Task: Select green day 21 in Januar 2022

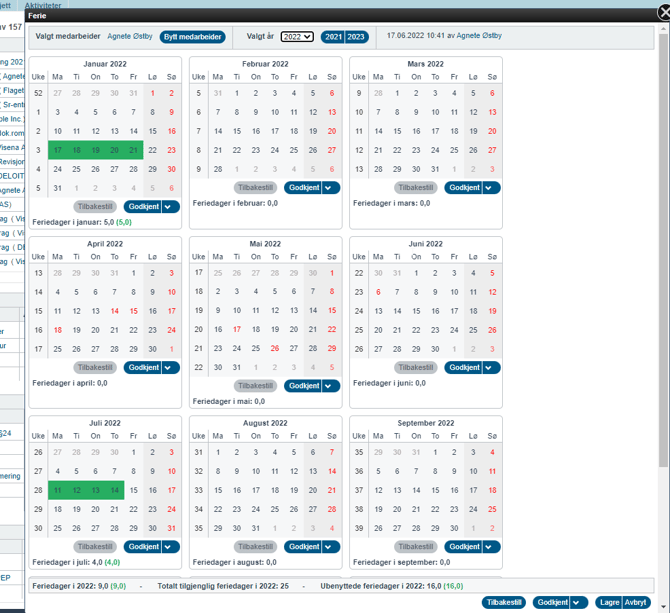Action: pos(133,149)
